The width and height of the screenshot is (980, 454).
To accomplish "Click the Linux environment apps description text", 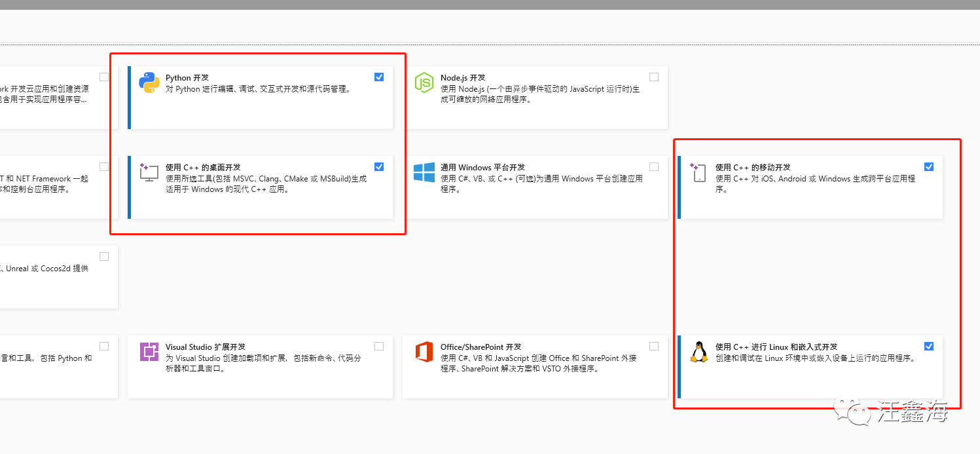I will click(x=815, y=358).
